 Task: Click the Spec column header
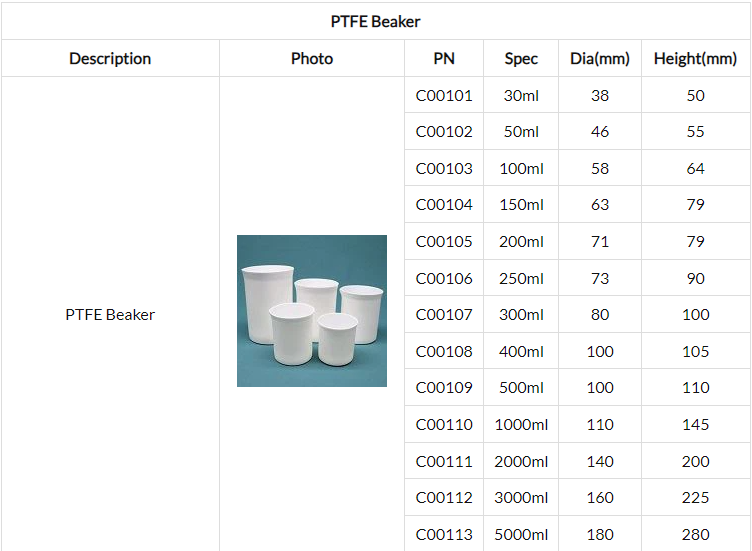[x=521, y=59]
